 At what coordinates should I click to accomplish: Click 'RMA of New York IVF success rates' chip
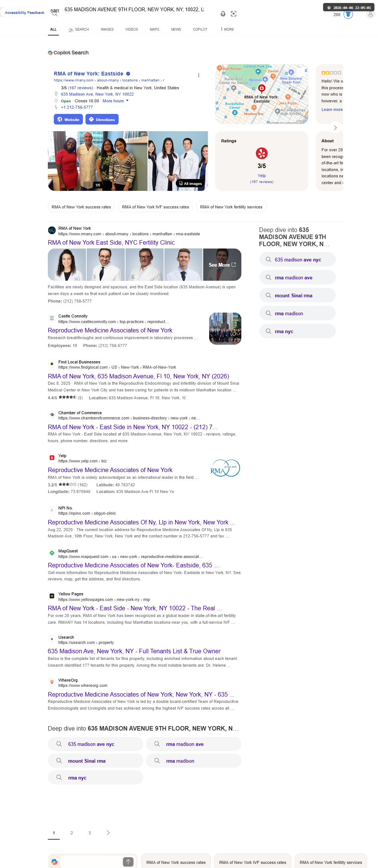[155, 207]
